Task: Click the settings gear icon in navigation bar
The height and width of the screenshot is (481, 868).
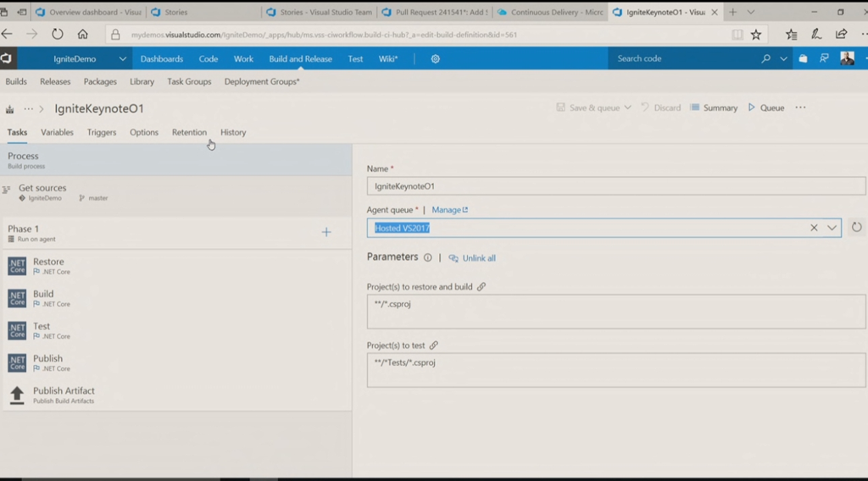Action: point(436,59)
